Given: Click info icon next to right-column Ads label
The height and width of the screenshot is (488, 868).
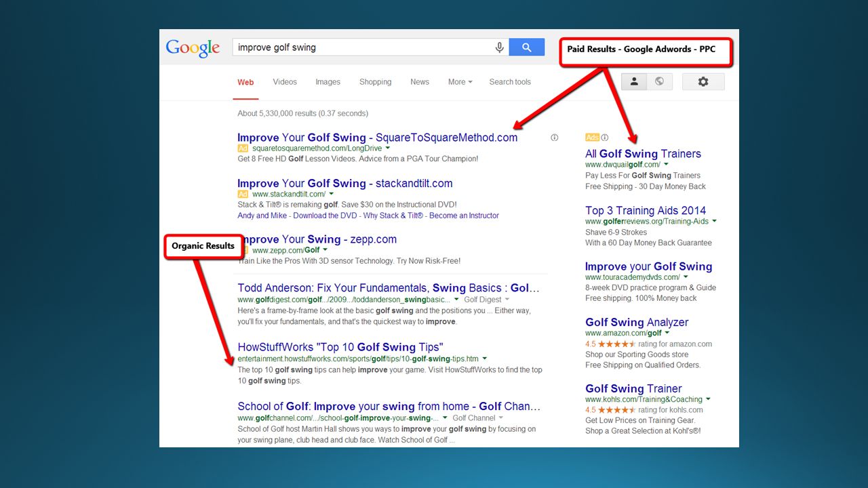Looking at the screenshot, I should tap(605, 138).
